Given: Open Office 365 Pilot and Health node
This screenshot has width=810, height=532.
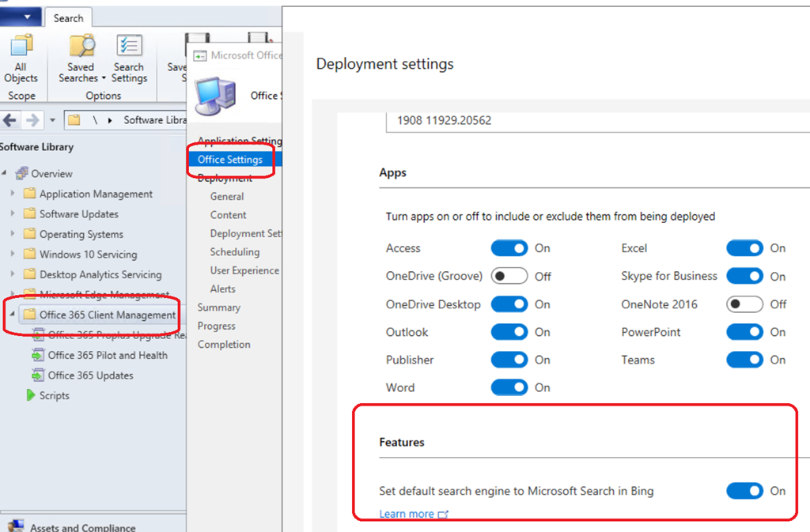Looking at the screenshot, I should (x=107, y=355).
